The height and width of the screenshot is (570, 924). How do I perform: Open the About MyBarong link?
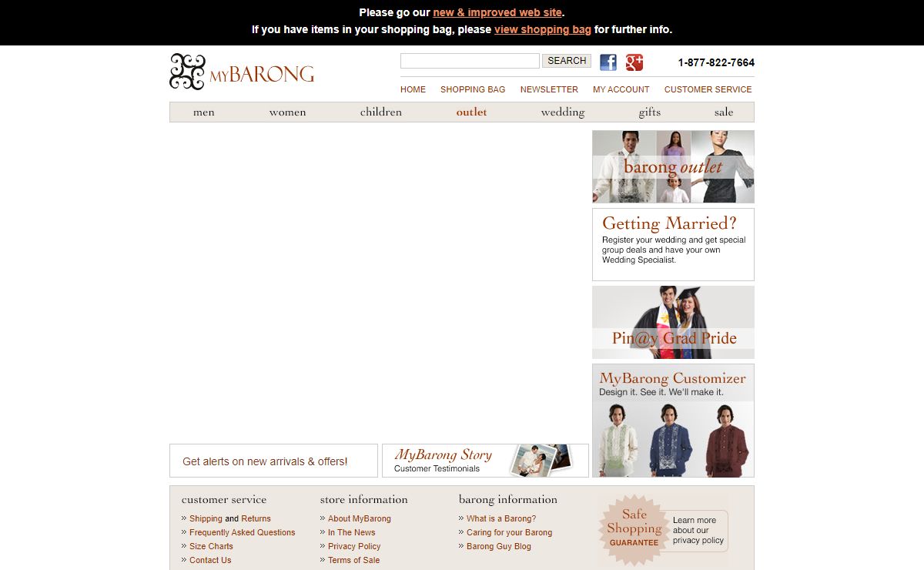(x=360, y=518)
